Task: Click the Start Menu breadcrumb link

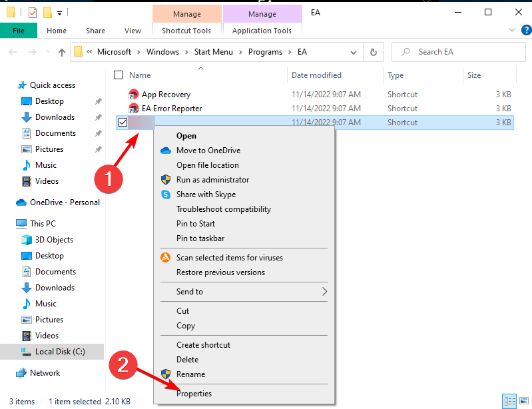Action: click(214, 52)
